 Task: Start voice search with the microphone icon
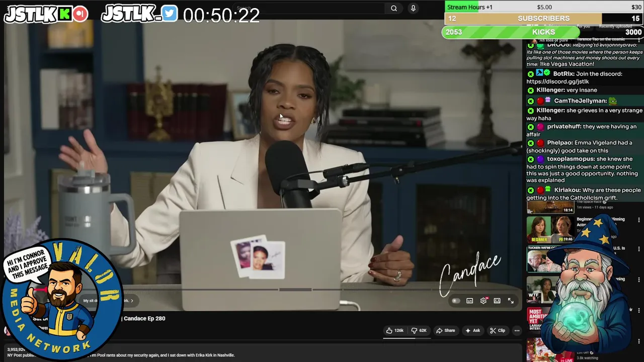413,8
